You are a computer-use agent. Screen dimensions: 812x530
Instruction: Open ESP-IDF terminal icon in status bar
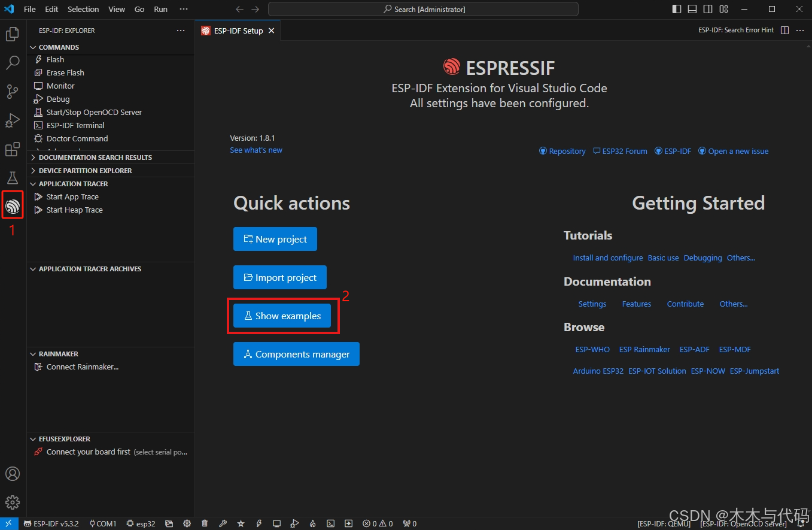coord(330,523)
